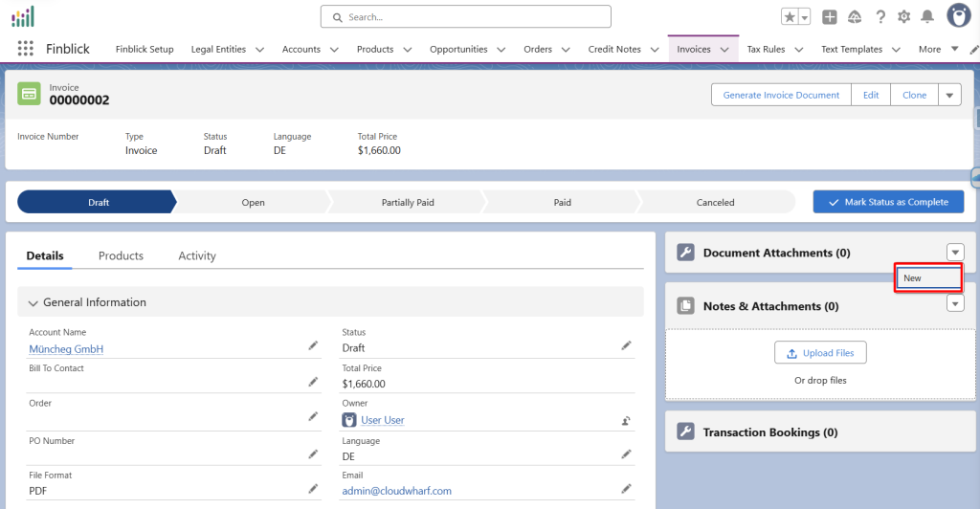980x509 pixels.
Task: Click the change Owner icon
Action: tap(626, 420)
